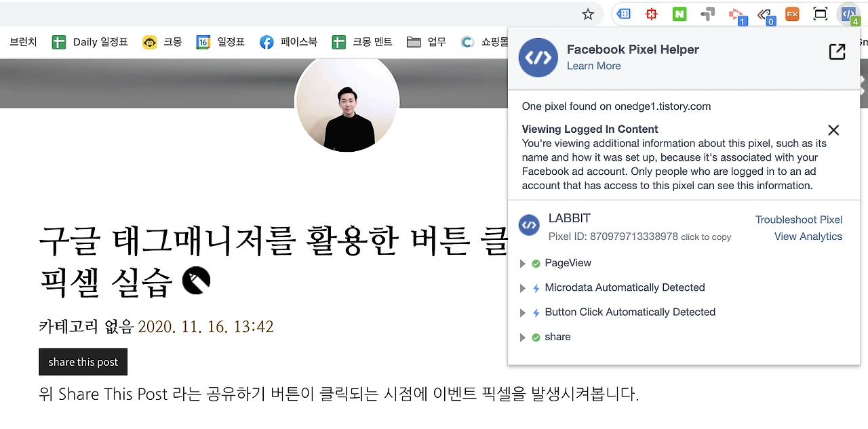Open the green N extension in the toolbar
868x429 pixels.
click(x=679, y=14)
